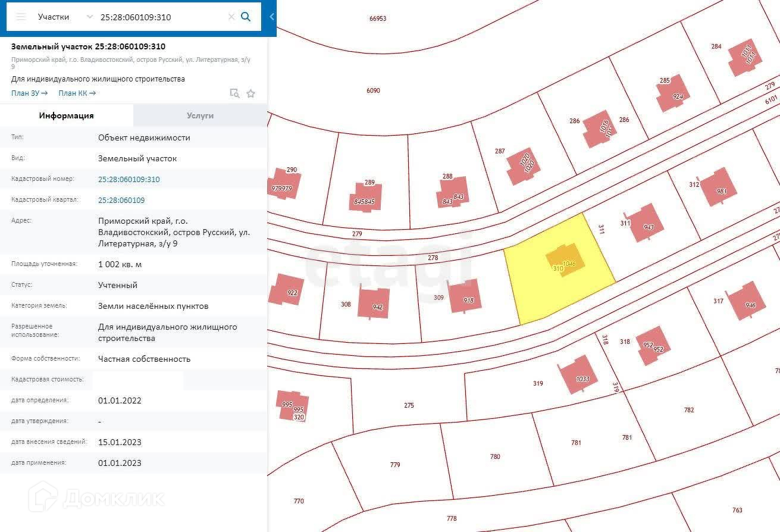Click building 1046 on highlighted parcel
This screenshot has height=532, width=780.
pyautogui.click(x=566, y=260)
